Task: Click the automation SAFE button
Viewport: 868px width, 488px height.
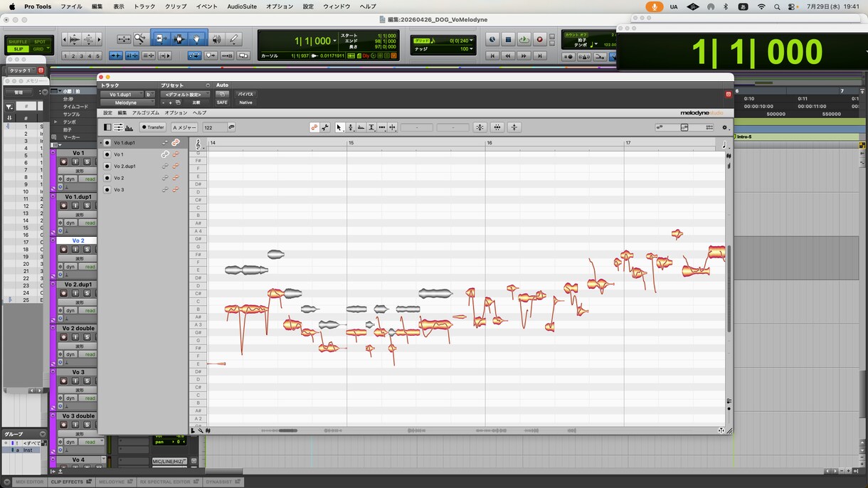Action: tap(222, 102)
